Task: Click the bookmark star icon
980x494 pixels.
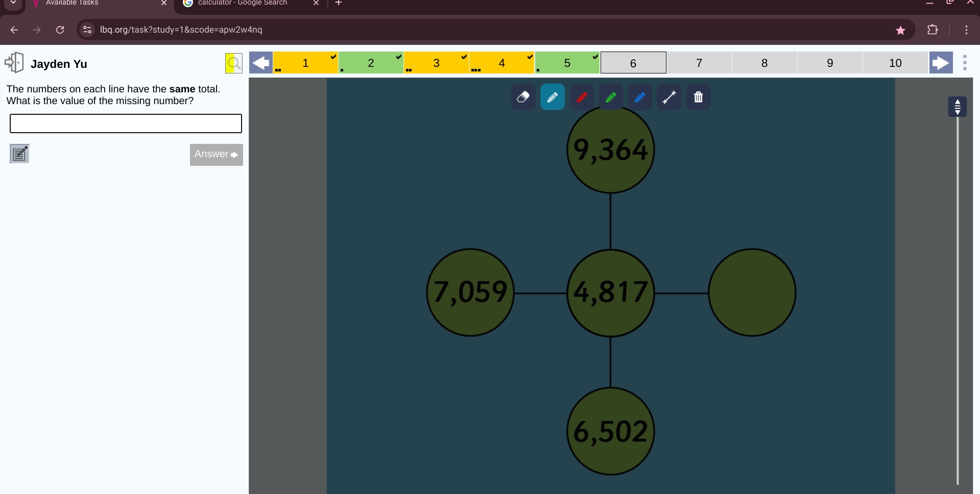Action: [900, 30]
